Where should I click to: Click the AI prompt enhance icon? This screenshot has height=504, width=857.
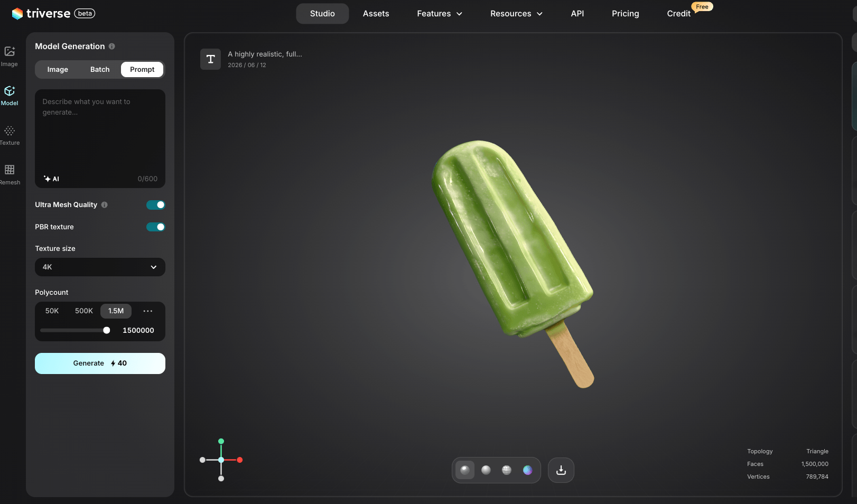coord(51,179)
